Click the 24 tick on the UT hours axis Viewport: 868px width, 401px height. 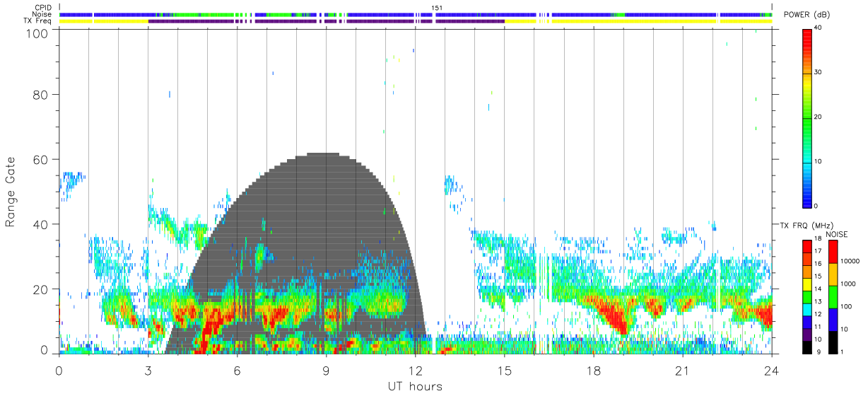(x=771, y=370)
